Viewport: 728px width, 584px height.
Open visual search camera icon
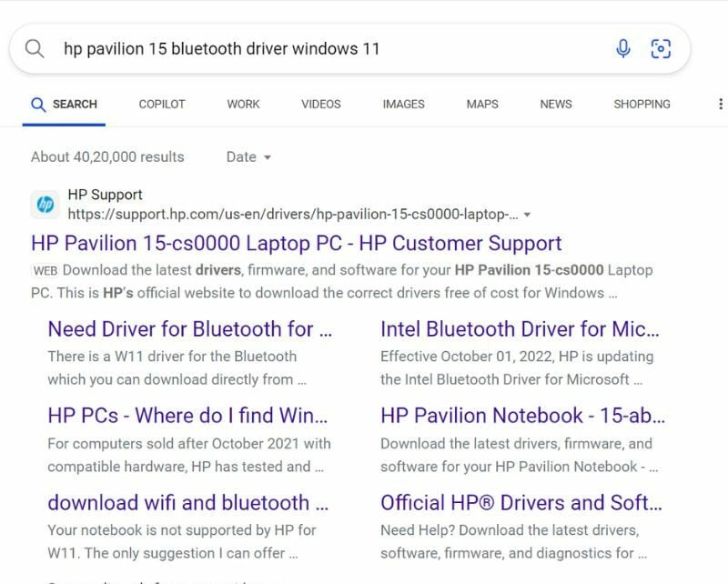point(661,48)
